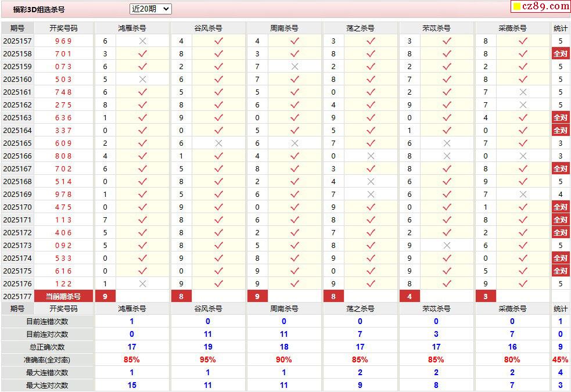The height and width of the screenshot is (392, 571).
Task: Click the 周南 cross mark in row 2025165
Action: (295, 143)
